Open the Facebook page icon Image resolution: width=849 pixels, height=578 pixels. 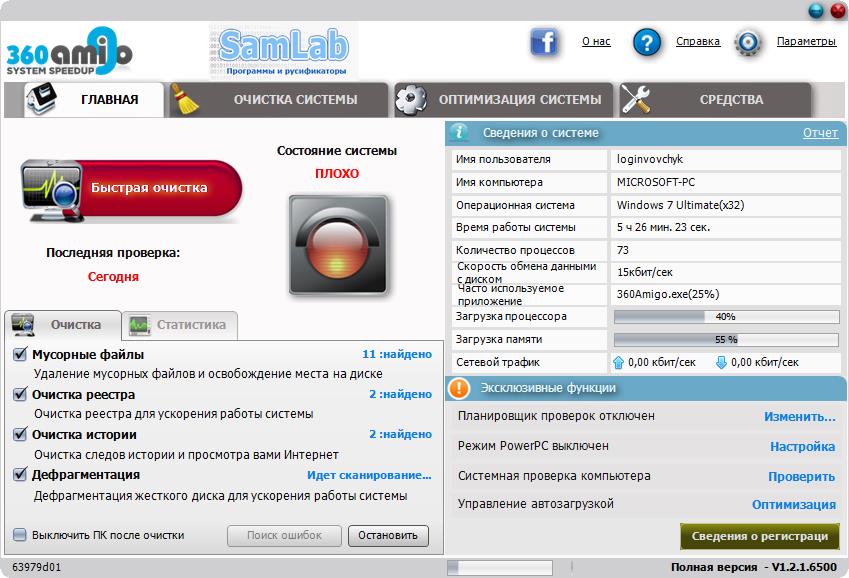tap(544, 42)
